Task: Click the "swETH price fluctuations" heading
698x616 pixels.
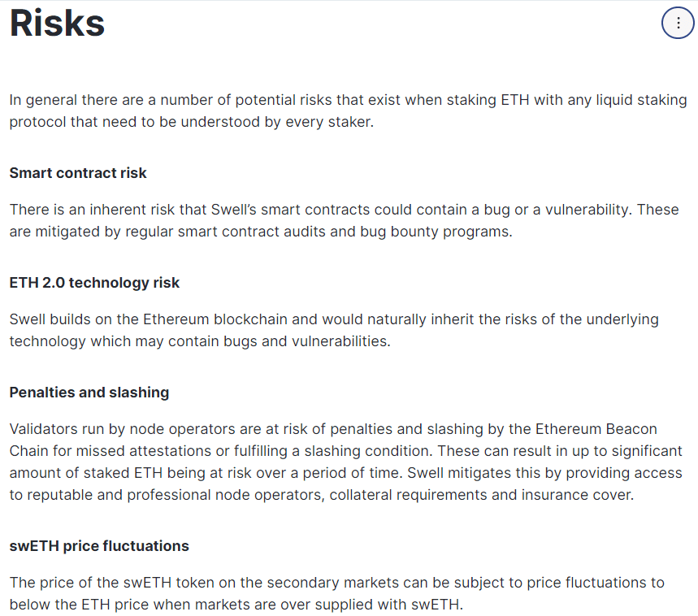Action: [x=99, y=546]
